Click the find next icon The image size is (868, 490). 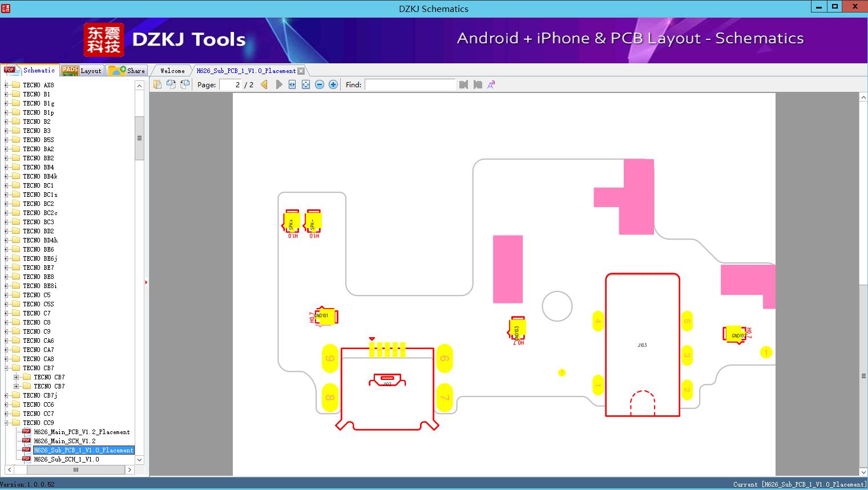(x=478, y=84)
